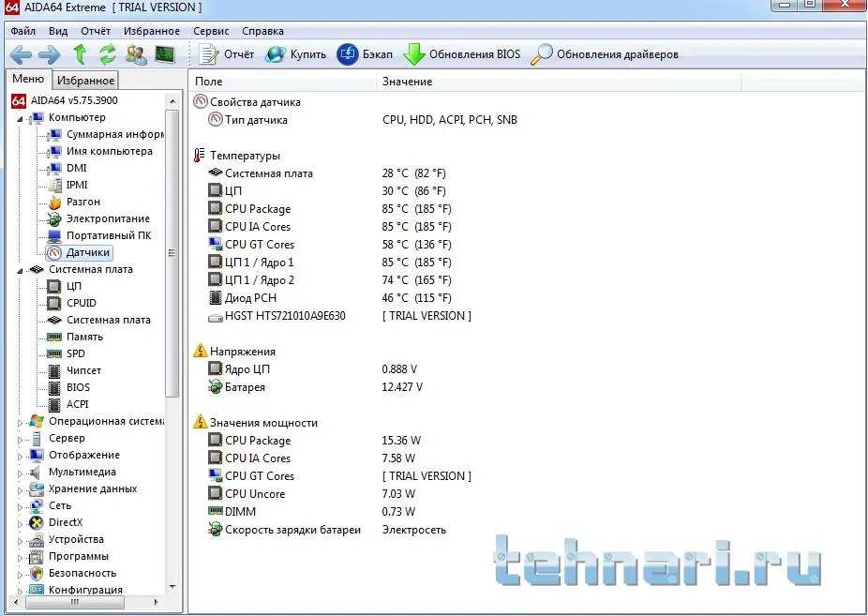Image resolution: width=868 pixels, height=616 pixels.
Task: Open the ACPI tree item
Action: point(68,404)
